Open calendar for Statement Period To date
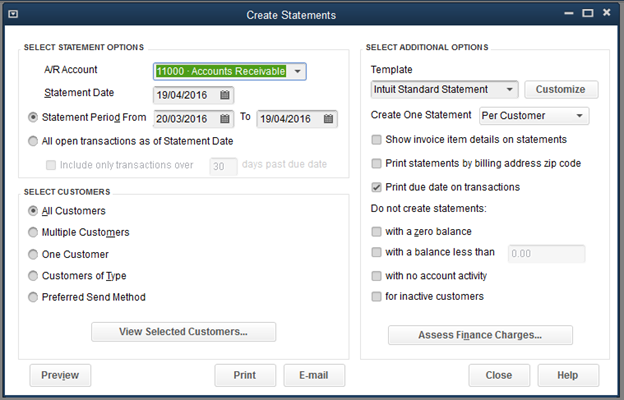624x400 pixels. pyautogui.click(x=328, y=119)
